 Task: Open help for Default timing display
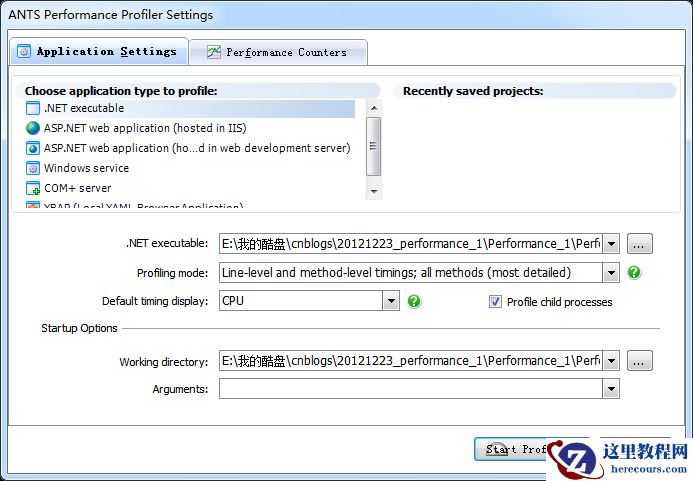coord(414,302)
